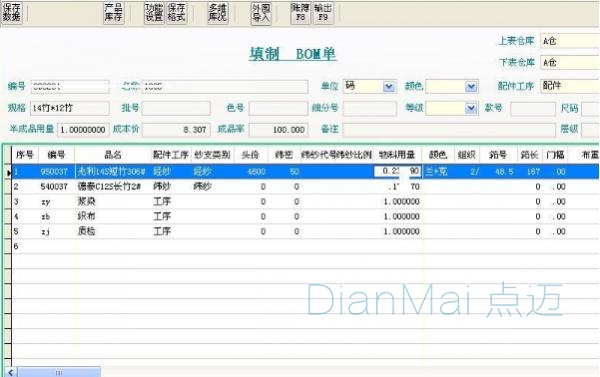This screenshot has height=377, width=600.
Task: Click the 门幅 column header
Action: pyautogui.click(x=555, y=155)
